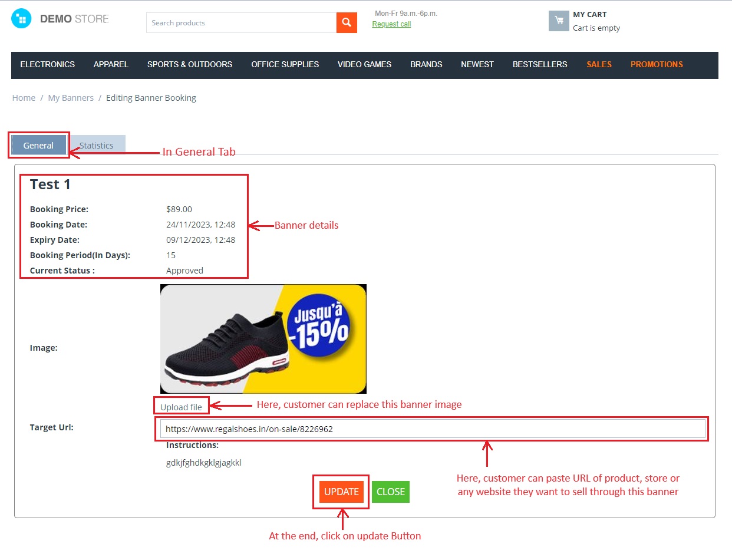Image resolution: width=732 pixels, height=560 pixels.
Task: Click the orange search magnifier button
Action: 347,22
